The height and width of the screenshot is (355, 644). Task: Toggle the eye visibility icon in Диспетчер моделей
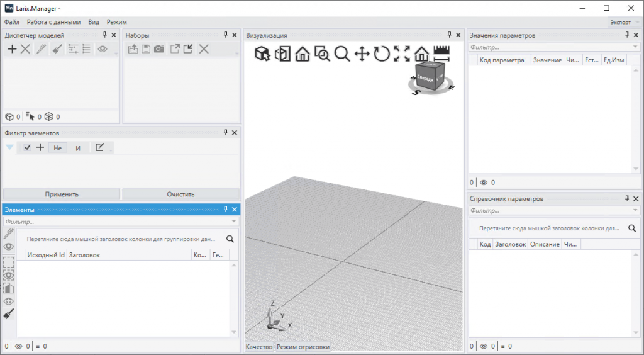(x=103, y=49)
